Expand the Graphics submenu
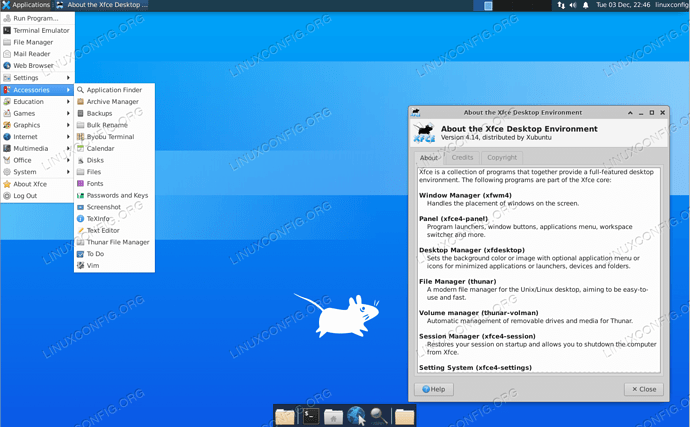The image size is (690, 427). point(37,125)
